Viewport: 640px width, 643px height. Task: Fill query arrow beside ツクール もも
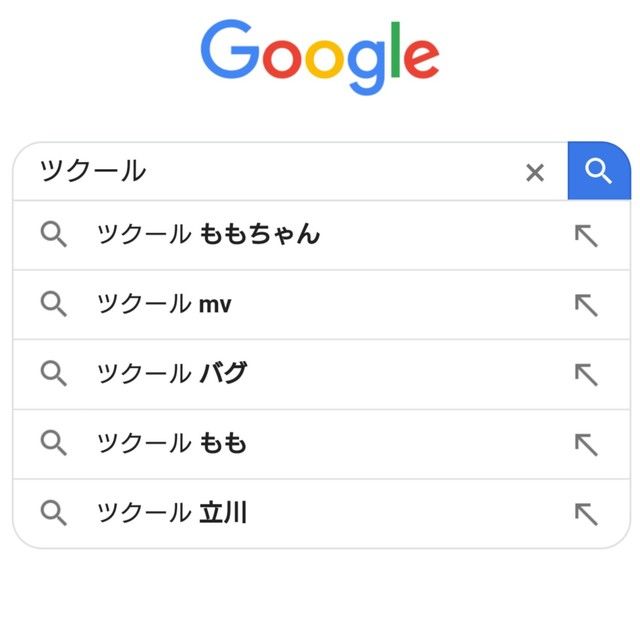[x=586, y=444]
